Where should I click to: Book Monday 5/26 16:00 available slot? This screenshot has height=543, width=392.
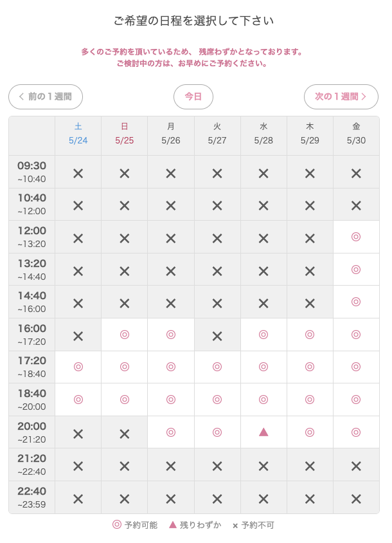(171, 335)
